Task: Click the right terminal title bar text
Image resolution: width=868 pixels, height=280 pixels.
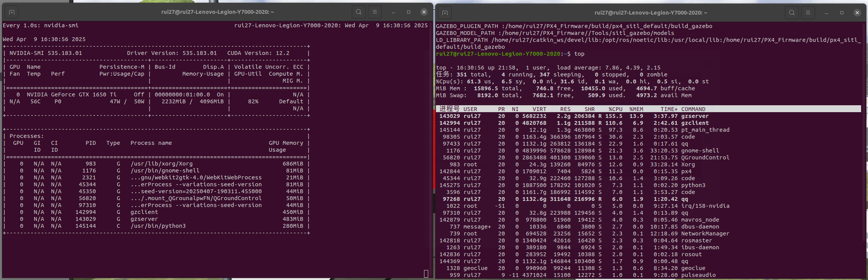Action: pyautogui.click(x=651, y=13)
